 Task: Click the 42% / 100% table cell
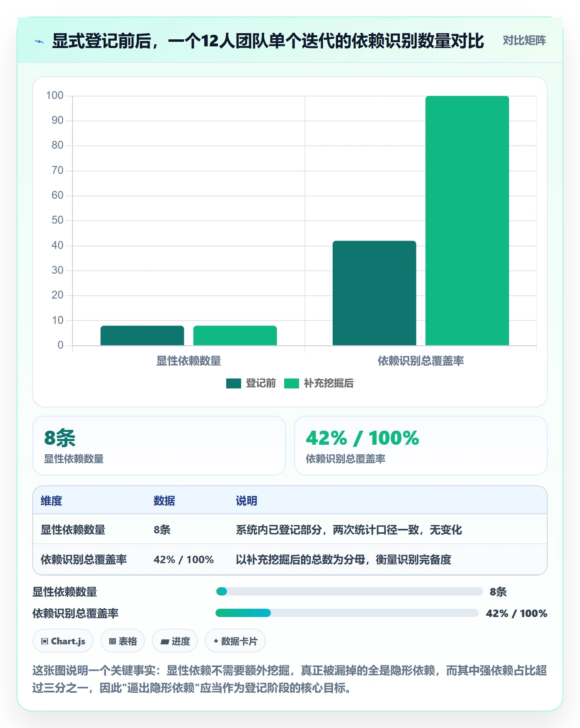coord(184,559)
